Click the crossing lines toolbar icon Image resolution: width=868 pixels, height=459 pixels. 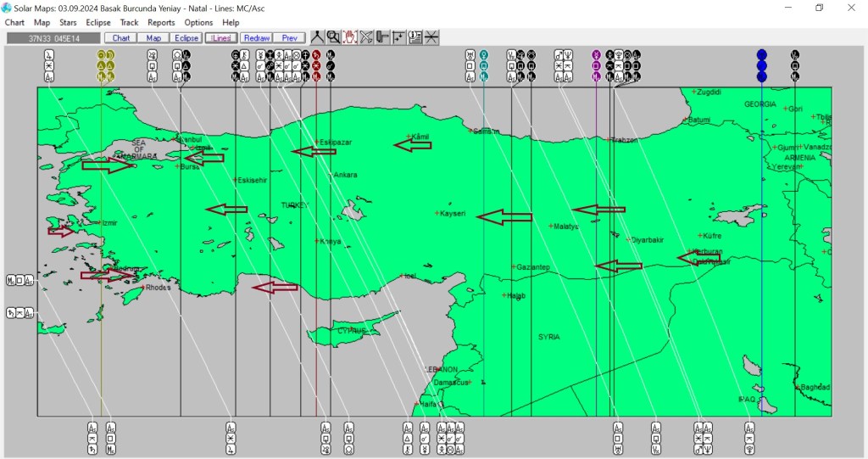pos(431,37)
